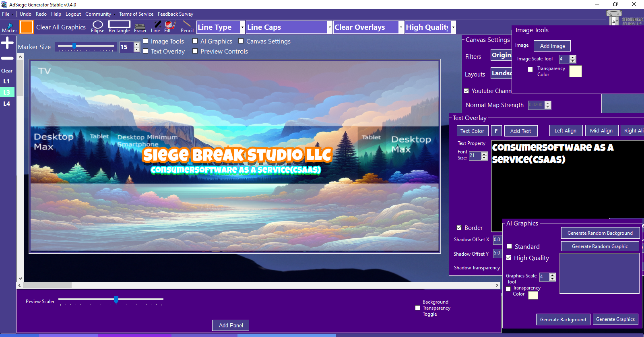Screen dimensions: 644x337
Task: Click the Normal Map Strength field
Action: [536, 105]
